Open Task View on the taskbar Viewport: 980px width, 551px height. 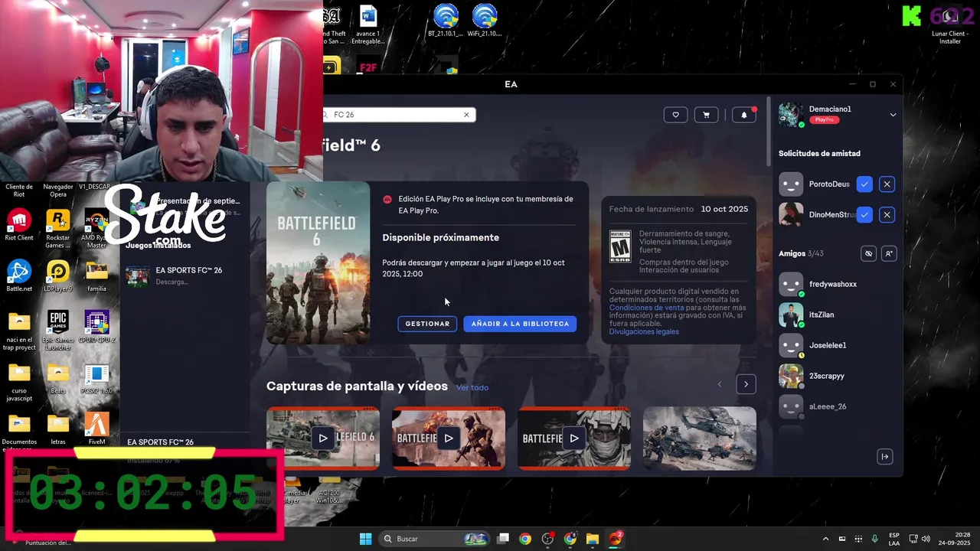click(x=503, y=539)
